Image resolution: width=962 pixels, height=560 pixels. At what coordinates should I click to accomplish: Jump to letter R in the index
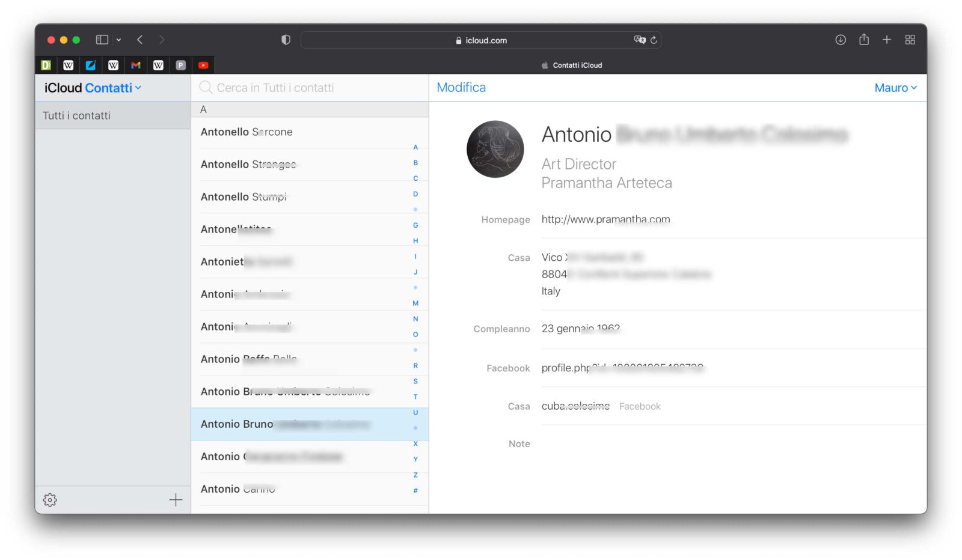tap(415, 366)
